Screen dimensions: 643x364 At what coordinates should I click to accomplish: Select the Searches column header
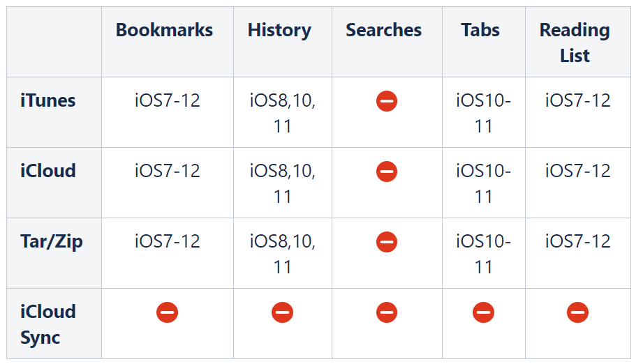point(384,30)
